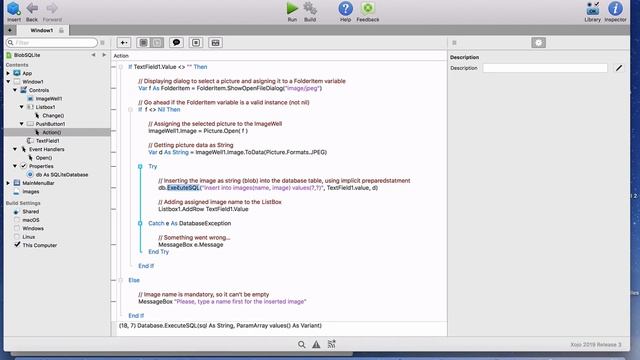
Task: Select TextField1 in the navigator
Action: 47,141
